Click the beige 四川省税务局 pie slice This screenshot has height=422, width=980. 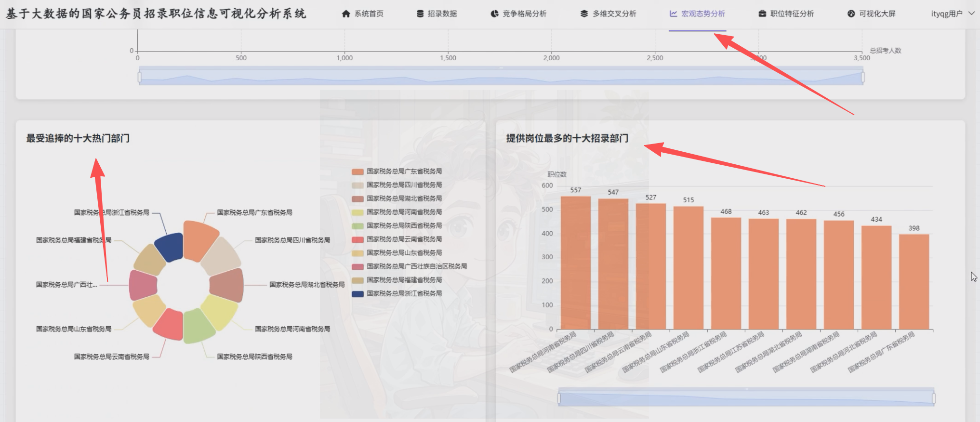(x=221, y=256)
